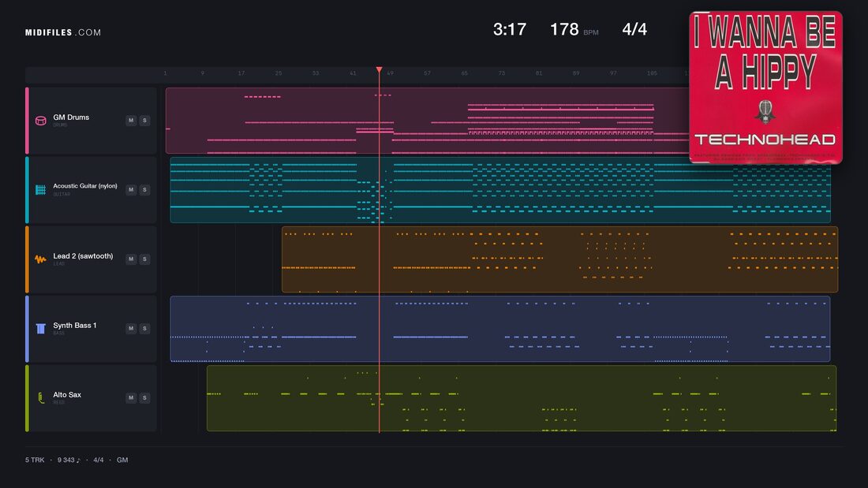Click the orange Lead 2 sawtooth MIDI clip
This screenshot has height=488, width=868.
click(559, 259)
